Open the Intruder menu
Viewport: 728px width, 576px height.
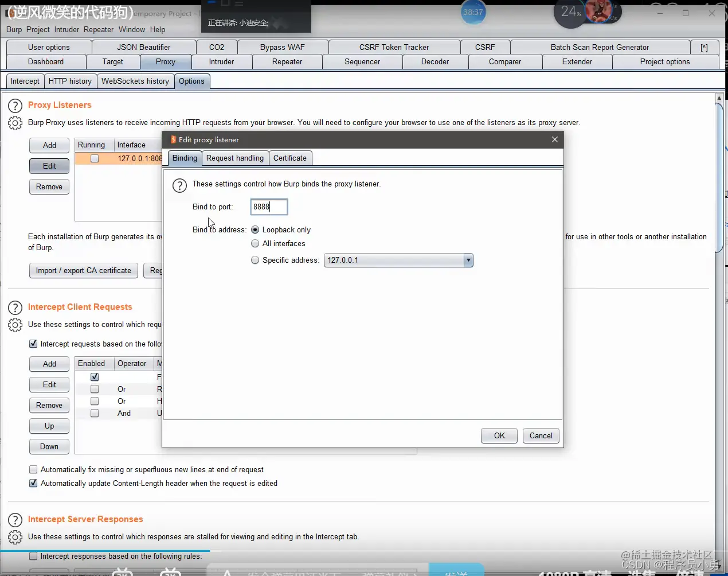tap(67, 29)
